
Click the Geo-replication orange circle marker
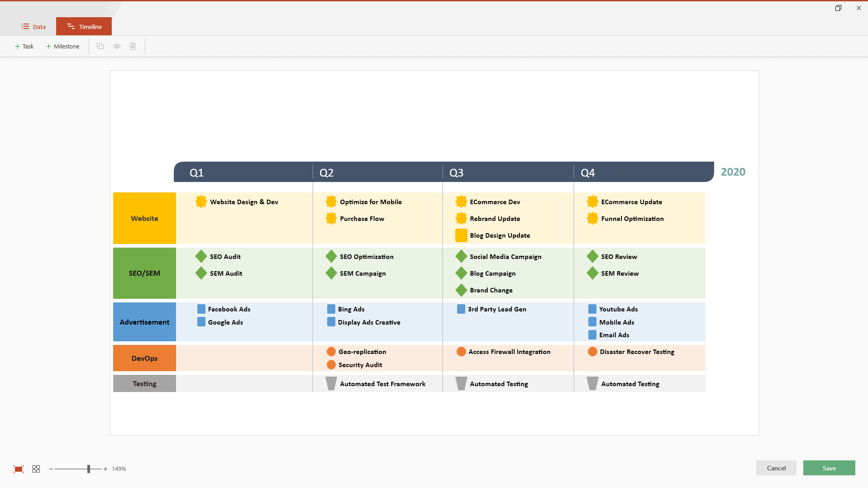(x=331, y=352)
